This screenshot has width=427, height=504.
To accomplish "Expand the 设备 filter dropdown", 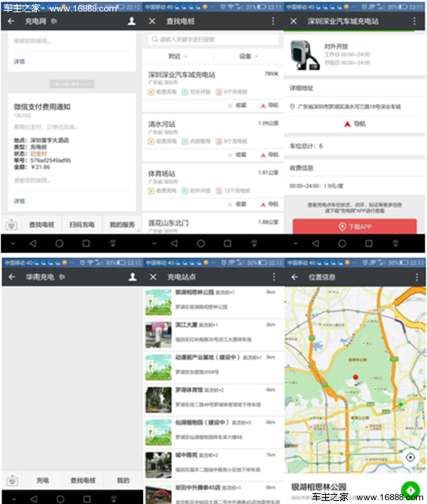I will (249, 57).
